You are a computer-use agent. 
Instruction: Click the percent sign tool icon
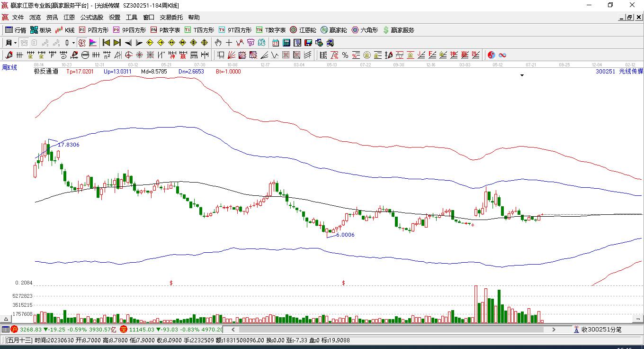coord(345,55)
